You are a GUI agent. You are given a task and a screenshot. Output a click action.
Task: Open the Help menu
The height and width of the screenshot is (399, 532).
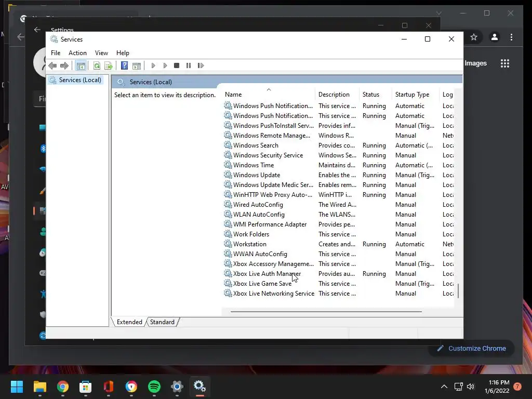click(123, 53)
